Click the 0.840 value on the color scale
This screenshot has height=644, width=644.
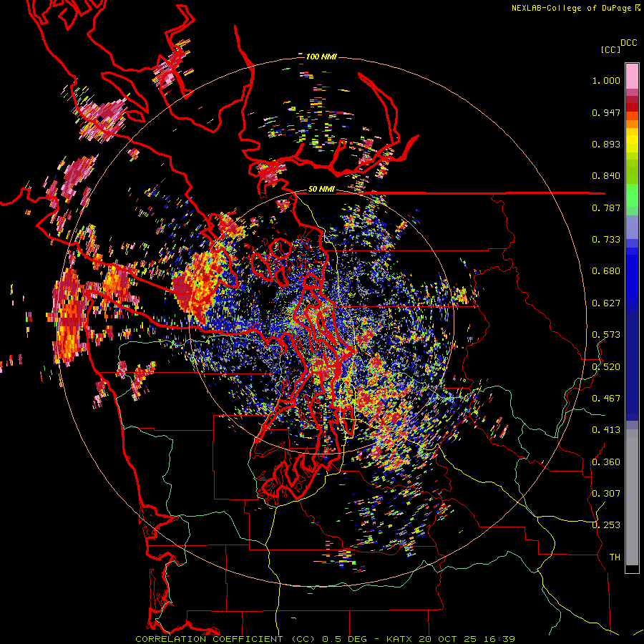click(606, 176)
